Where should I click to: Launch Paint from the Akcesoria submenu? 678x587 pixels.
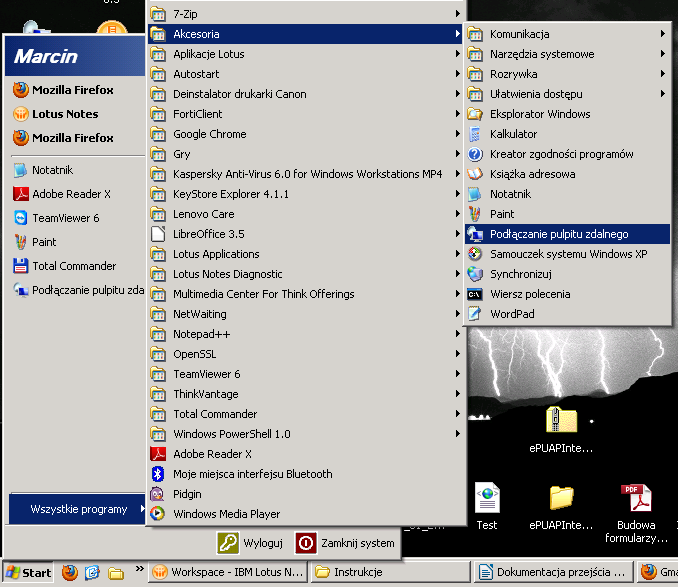coord(567,214)
